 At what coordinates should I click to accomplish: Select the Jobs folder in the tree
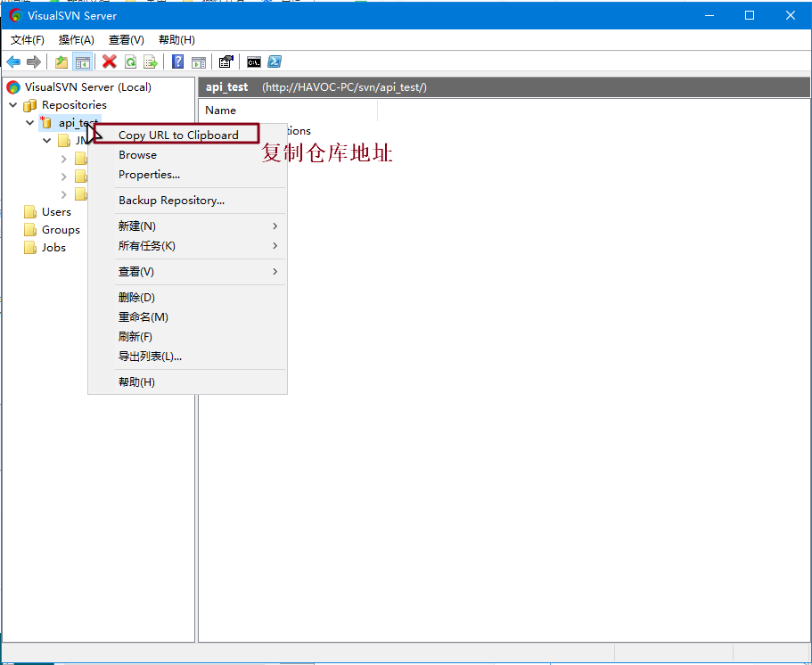[x=53, y=248]
